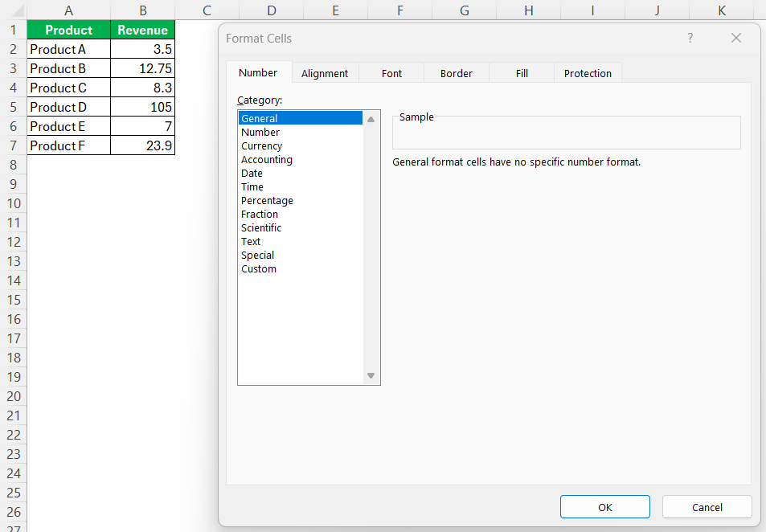Screen dimensions: 766x532
Task: Switch to the Number tab
Action: (x=259, y=73)
